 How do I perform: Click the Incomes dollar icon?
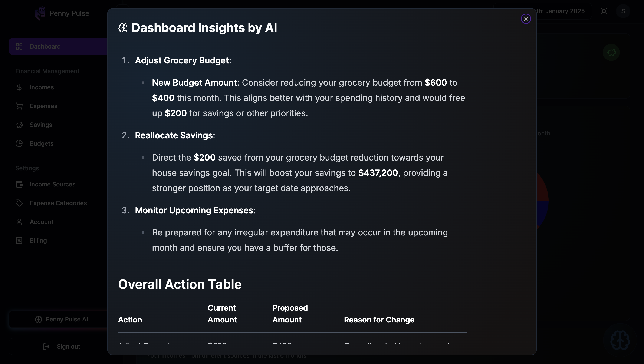(19, 87)
